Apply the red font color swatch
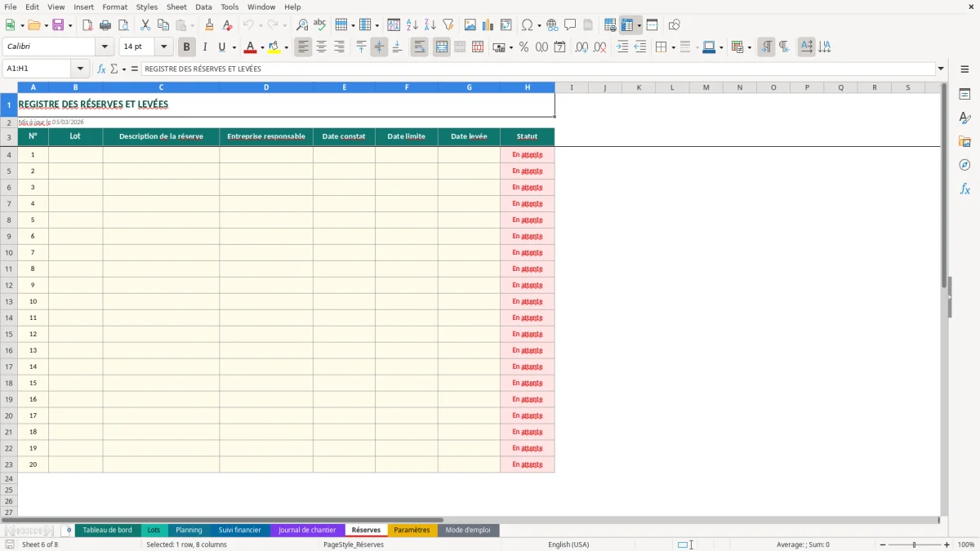This screenshot has height=551, width=980. 251,47
